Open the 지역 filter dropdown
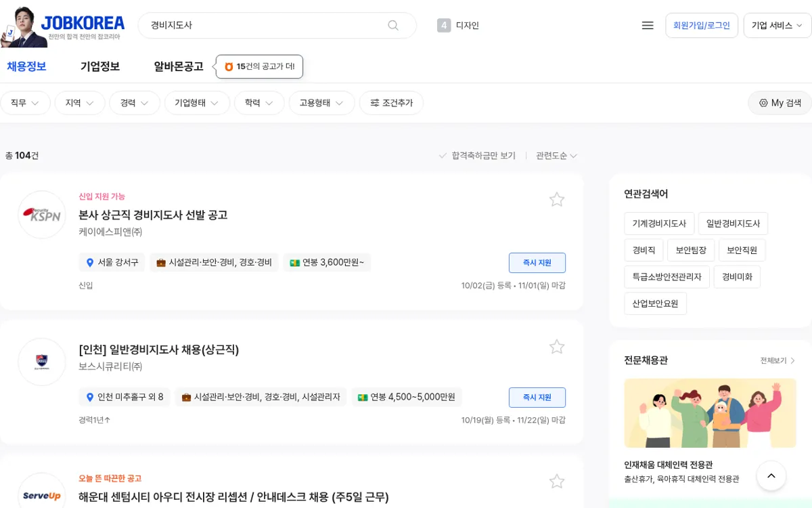This screenshot has height=508, width=812. click(x=80, y=103)
